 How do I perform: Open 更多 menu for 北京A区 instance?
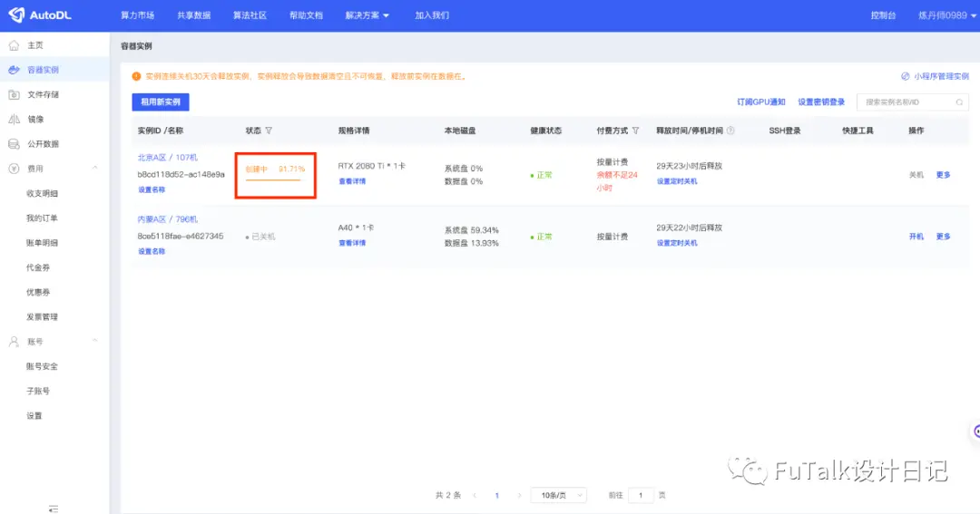tap(943, 175)
